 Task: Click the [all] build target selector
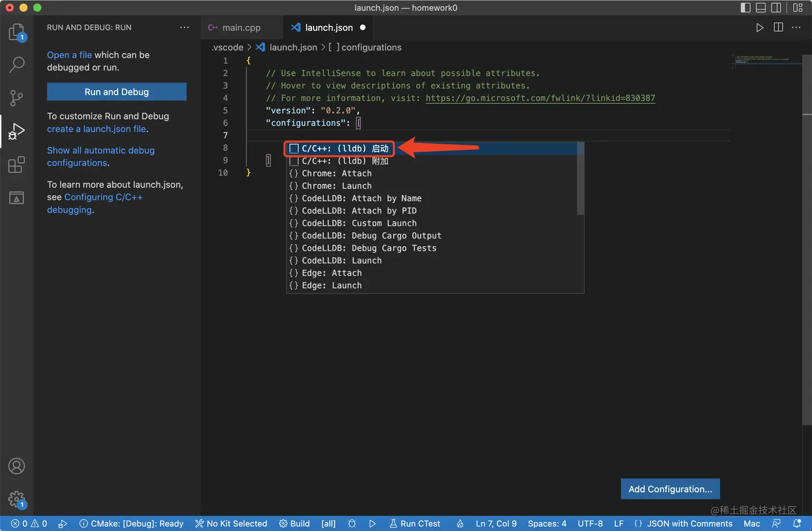pos(329,523)
